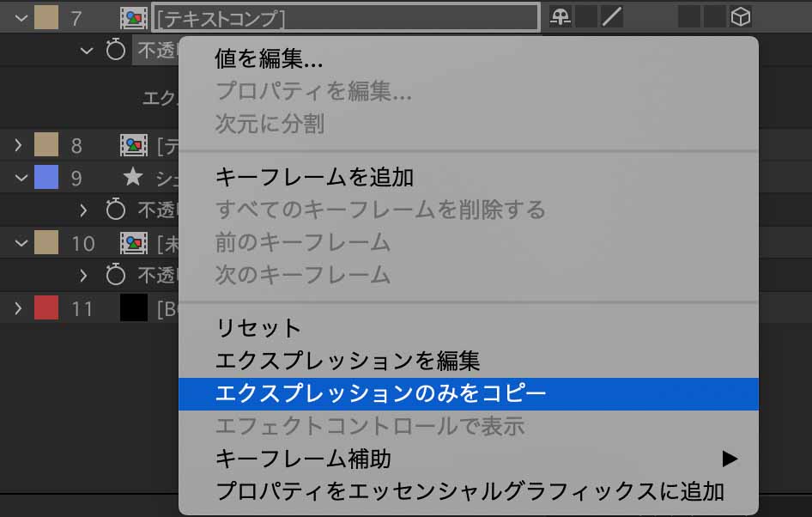Expand layer 11 using its chevron
The width and height of the screenshot is (812, 517).
pos(19,308)
